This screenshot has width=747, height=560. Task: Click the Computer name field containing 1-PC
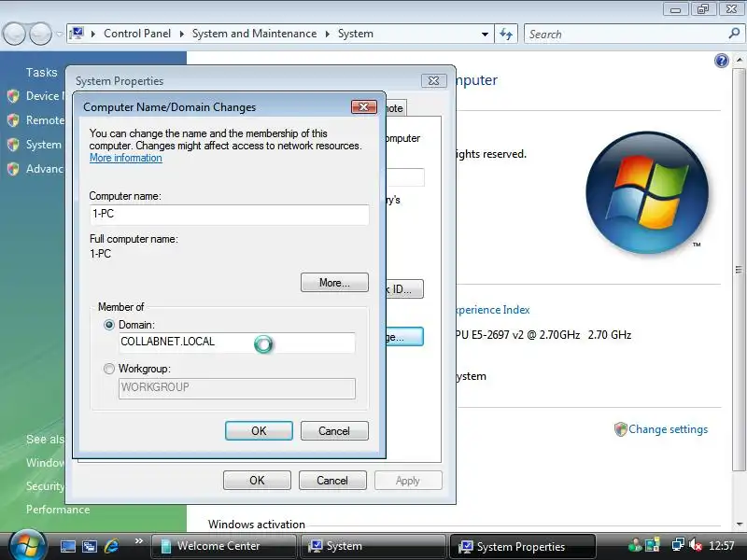coord(229,215)
